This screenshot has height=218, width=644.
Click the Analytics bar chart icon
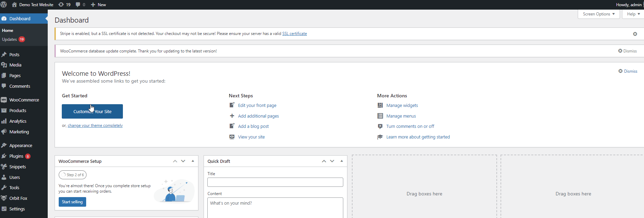pyautogui.click(x=4, y=121)
